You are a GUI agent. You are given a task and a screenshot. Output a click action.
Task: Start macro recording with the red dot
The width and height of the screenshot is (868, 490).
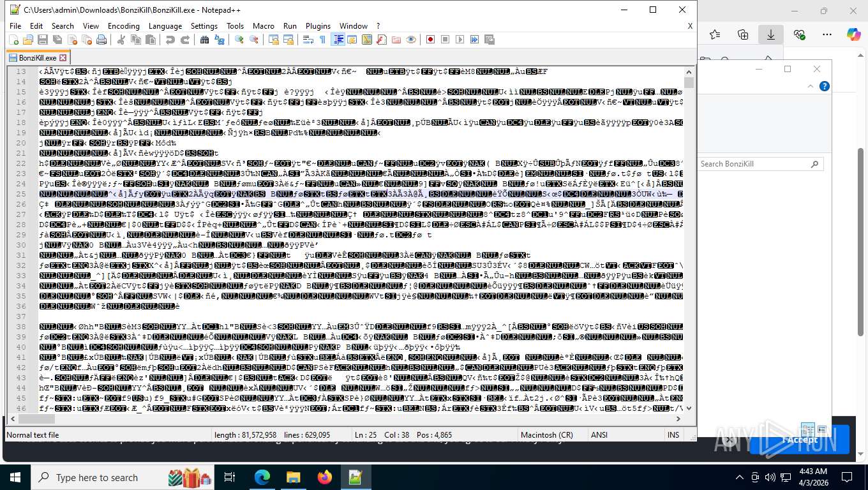[430, 40]
